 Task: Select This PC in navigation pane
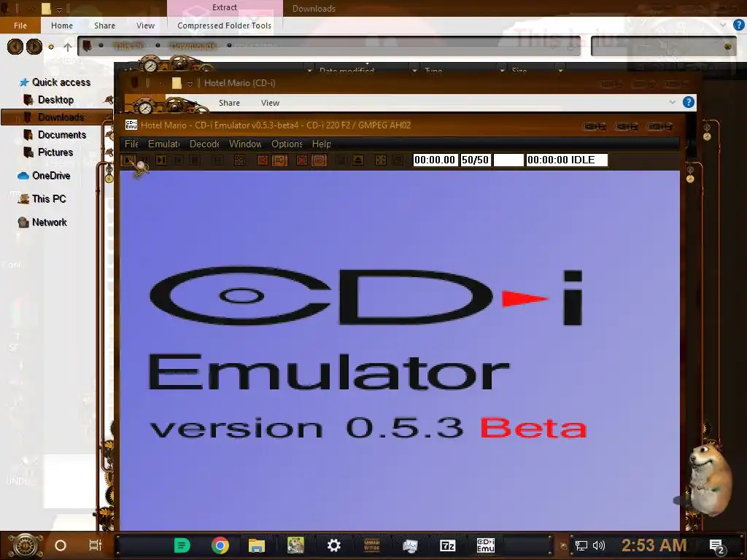tap(42, 199)
